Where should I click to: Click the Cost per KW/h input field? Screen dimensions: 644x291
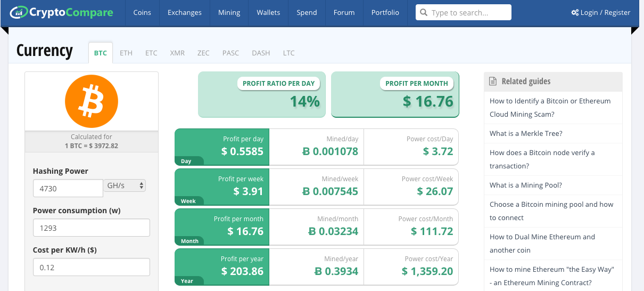(92, 267)
